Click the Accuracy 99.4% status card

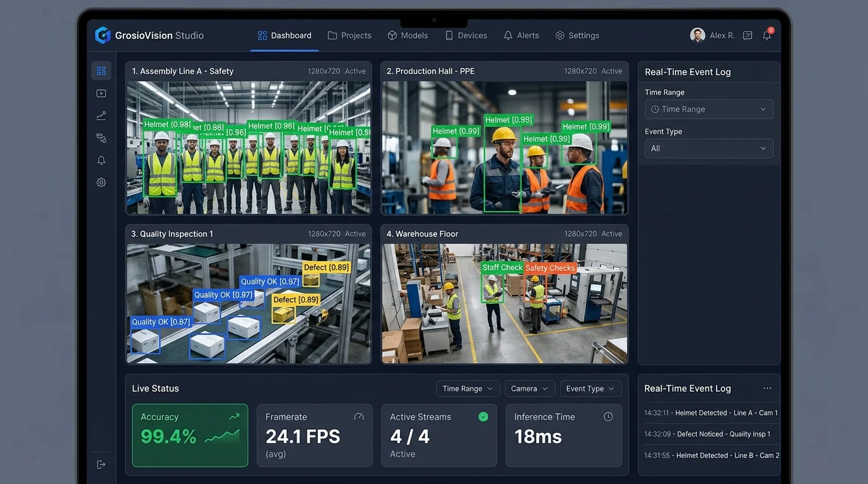(x=190, y=435)
